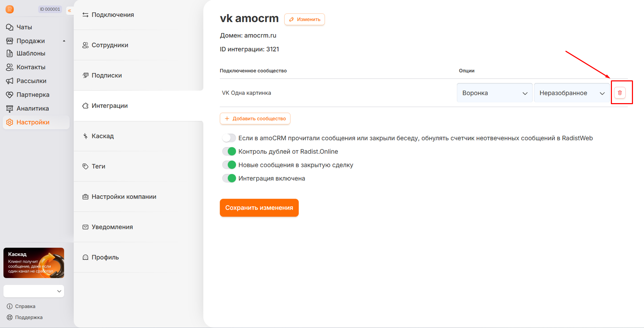This screenshot has height=328, width=644.
Task: Delete the VK Одна картинка community with trash icon
Action: (620, 93)
